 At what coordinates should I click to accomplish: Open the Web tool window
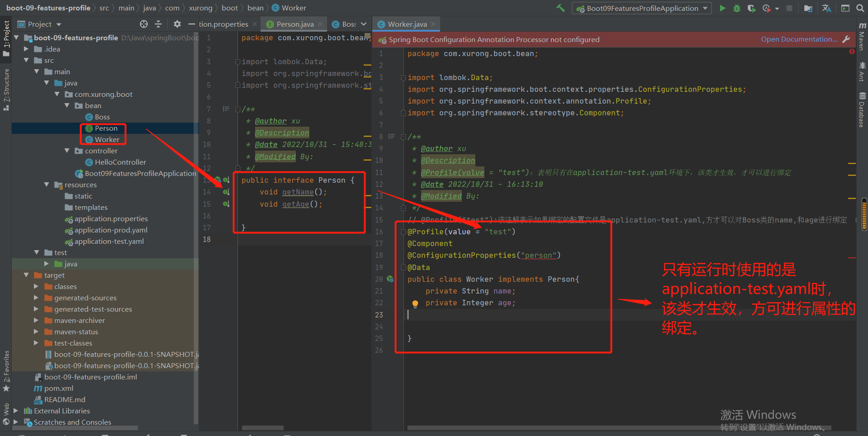[6, 413]
